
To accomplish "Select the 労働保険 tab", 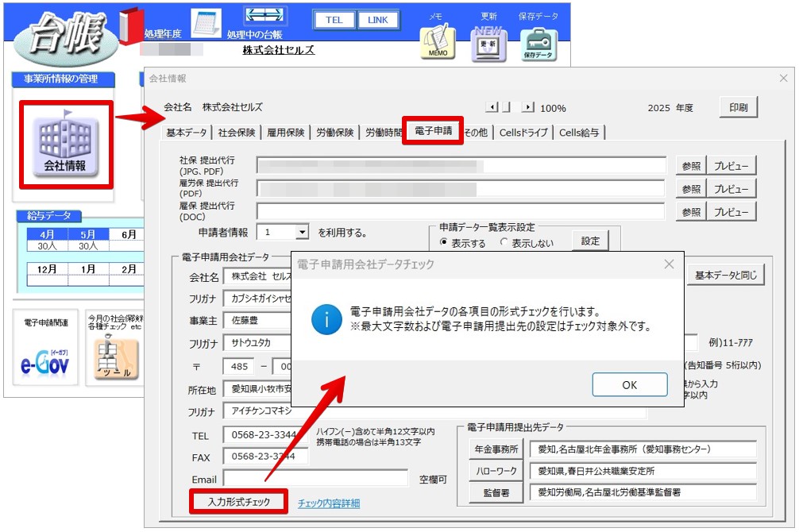I will click(337, 133).
